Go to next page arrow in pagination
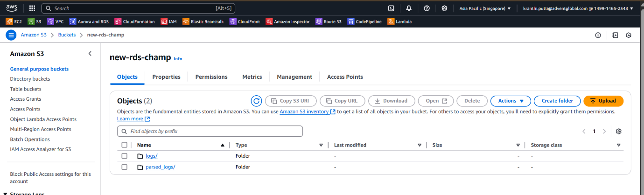The height and width of the screenshot is (195, 644). (x=604, y=131)
